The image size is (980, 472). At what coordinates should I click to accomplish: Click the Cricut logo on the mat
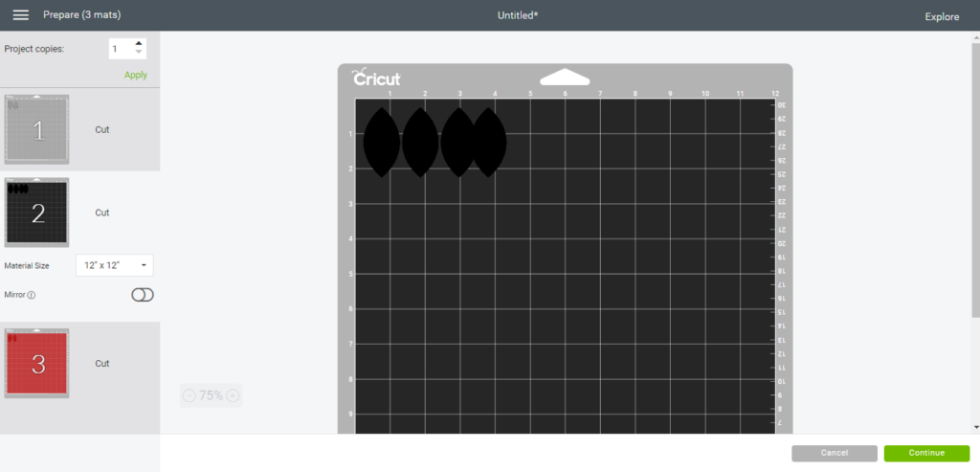pos(376,79)
